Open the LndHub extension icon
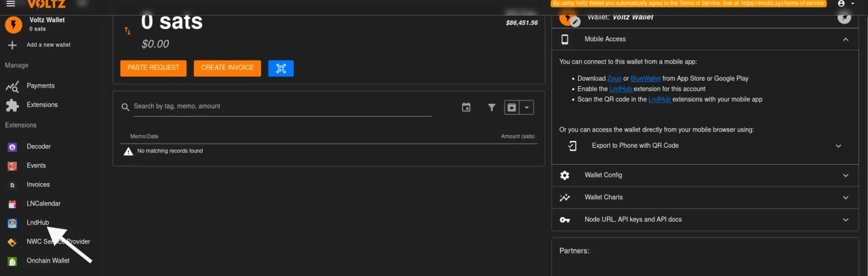Screen dimensions: 868x276 (12, 222)
